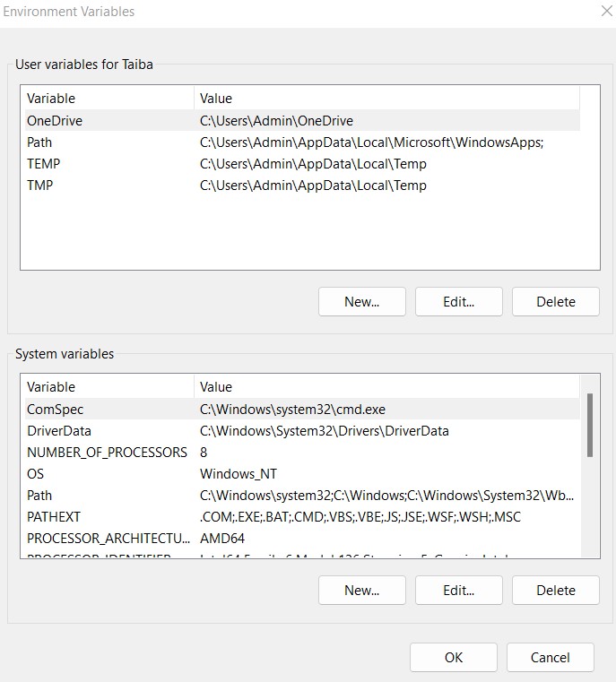Select the ComSpec system variable
Screen dimensions: 616x682
55,410
